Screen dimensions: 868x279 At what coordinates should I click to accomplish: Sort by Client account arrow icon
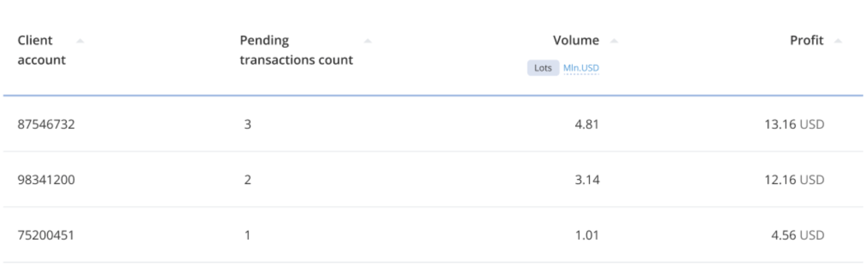pos(80,41)
